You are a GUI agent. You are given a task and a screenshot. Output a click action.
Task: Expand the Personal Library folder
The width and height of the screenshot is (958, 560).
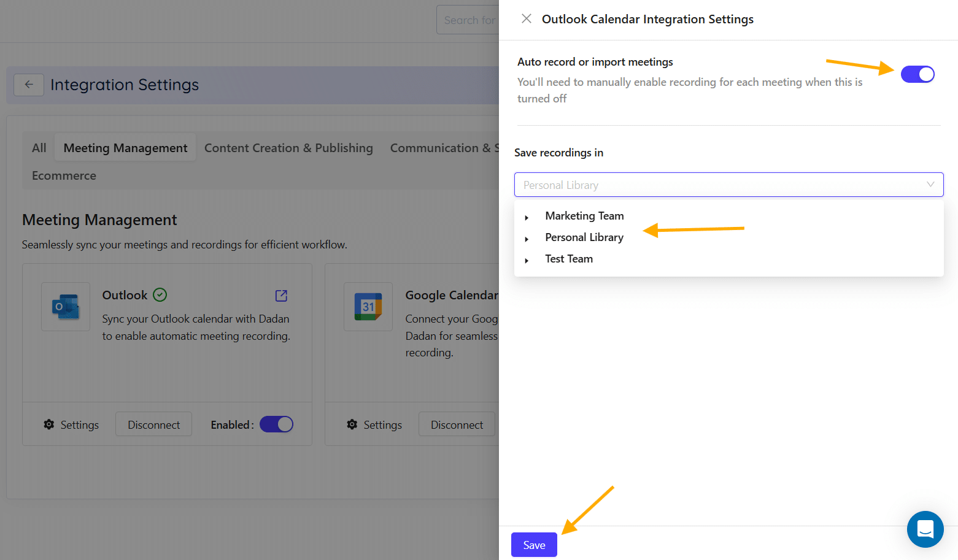(x=527, y=238)
